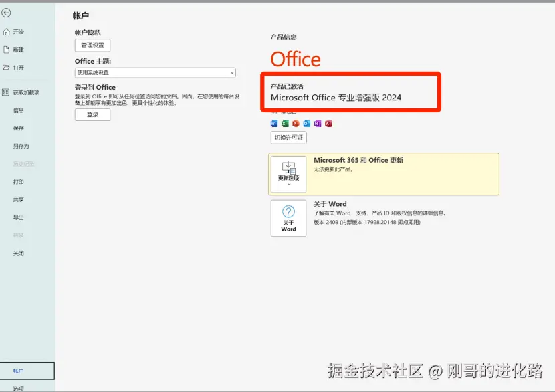Click the 关于 Word info icon
Viewport: 555px width, 392px height.
[288, 219]
